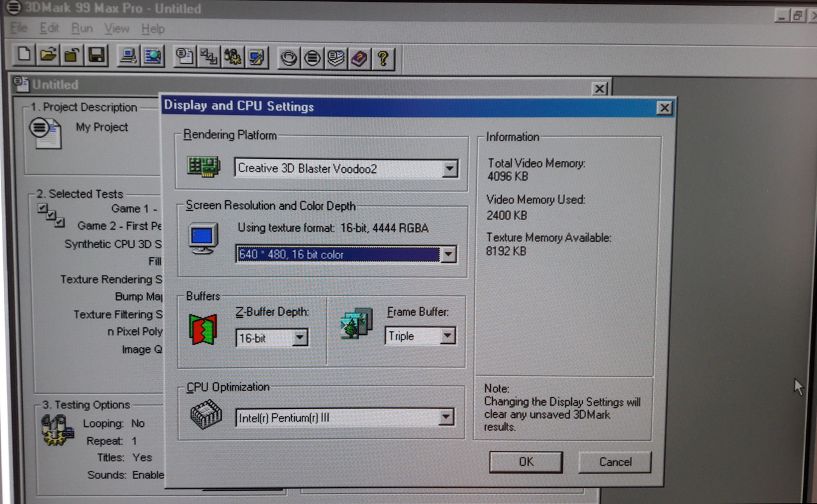Click the 'Texture Rendering S' test entry
The image size is (817, 504).
pyautogui.click(x=112, y=279)
